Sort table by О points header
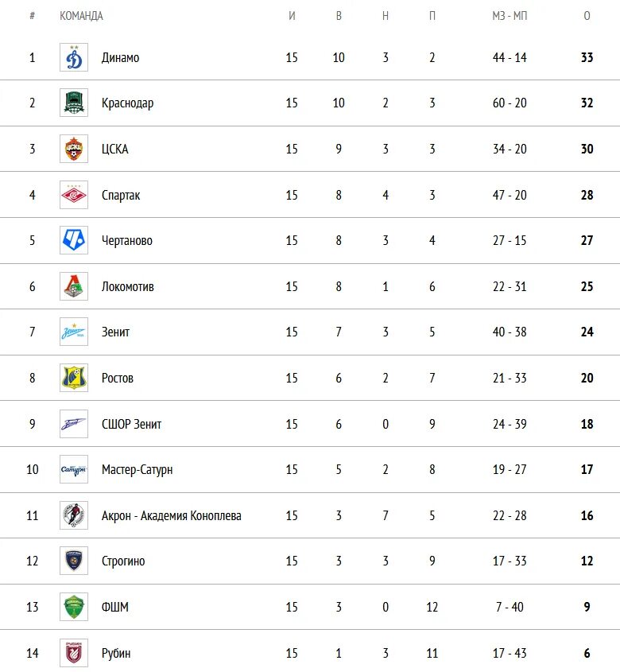Screen dimensions: 620x672 pyautogui.click(x=587, y=16)
